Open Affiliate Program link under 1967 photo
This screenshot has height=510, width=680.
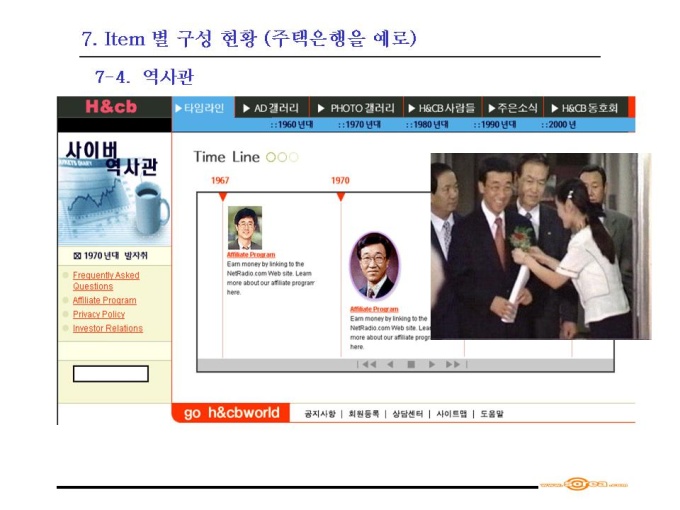click(x=251, y=255)
